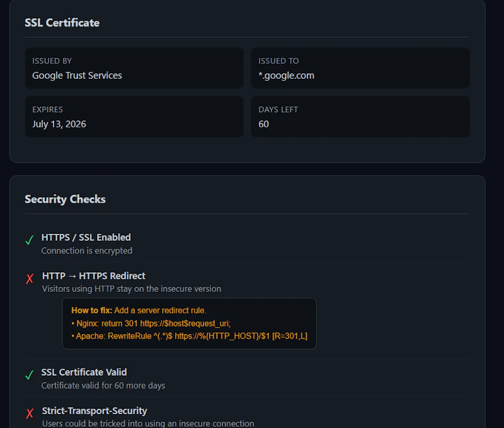The width and height of the screenshot is (504, 428).
Task: Select the Security Checks heading
Action: (65, 199)
